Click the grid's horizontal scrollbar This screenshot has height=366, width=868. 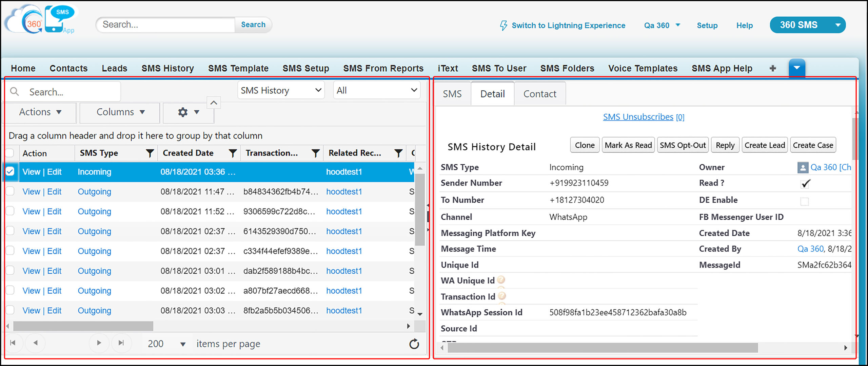pos(83,326)
